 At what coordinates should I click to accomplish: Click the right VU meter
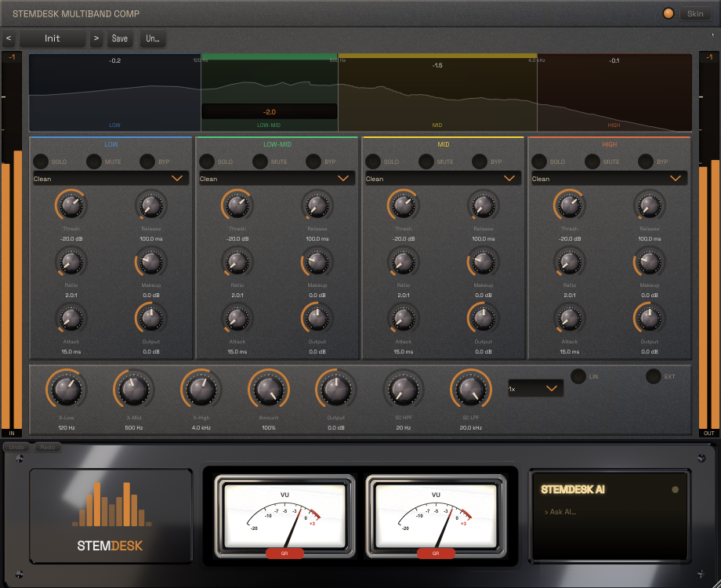pos(436,516)
